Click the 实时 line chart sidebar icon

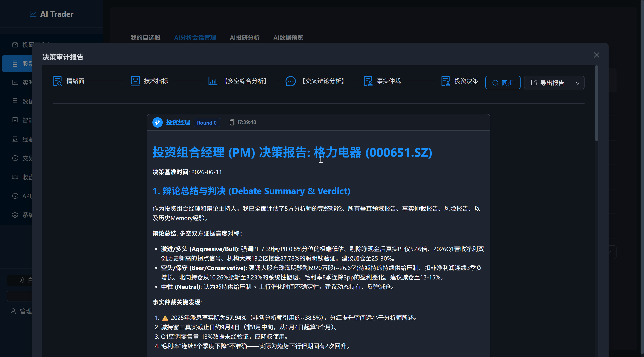pyautogui.click(x=15, y=82)
